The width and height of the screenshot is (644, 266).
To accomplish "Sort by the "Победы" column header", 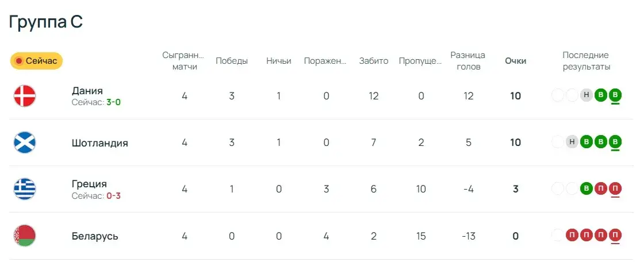I will [232, 61].
